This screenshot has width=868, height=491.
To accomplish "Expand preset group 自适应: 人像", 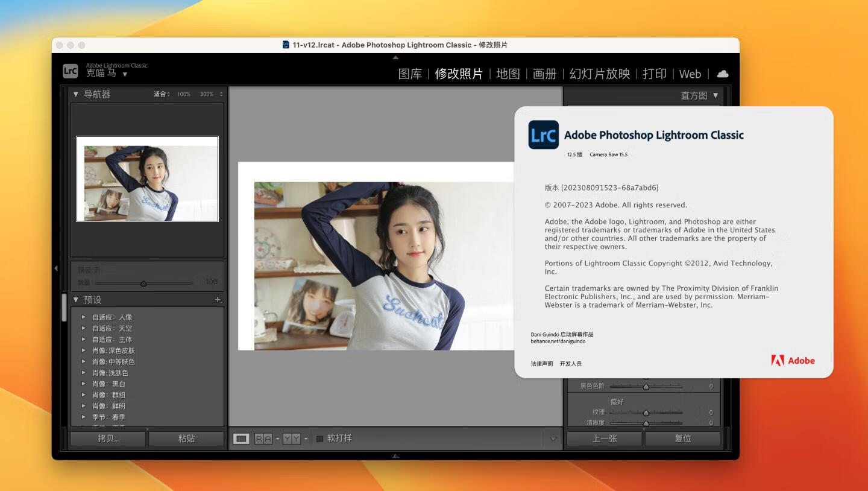I will pos(84,317).
